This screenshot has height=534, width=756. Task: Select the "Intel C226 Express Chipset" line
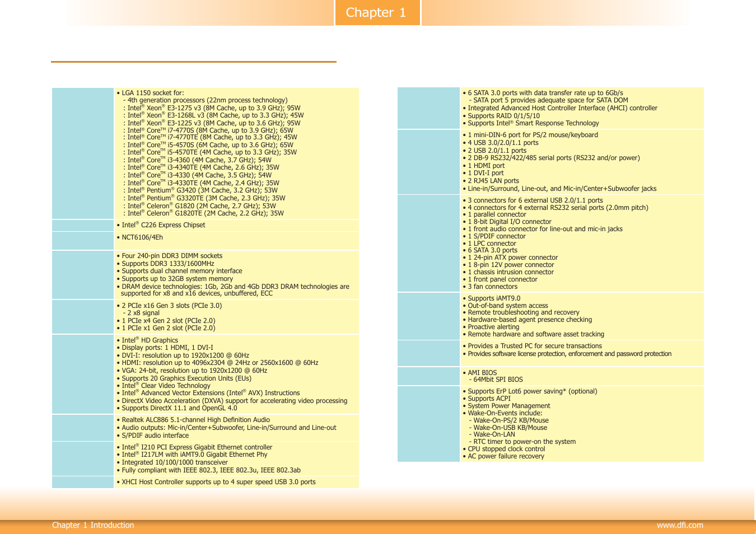coord(161,225)
